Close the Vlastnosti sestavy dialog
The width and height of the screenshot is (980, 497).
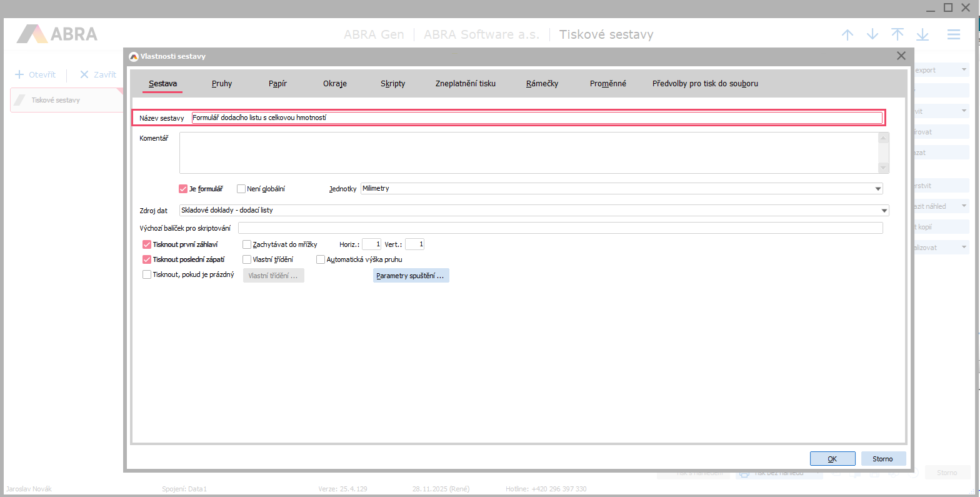point(901,56)
